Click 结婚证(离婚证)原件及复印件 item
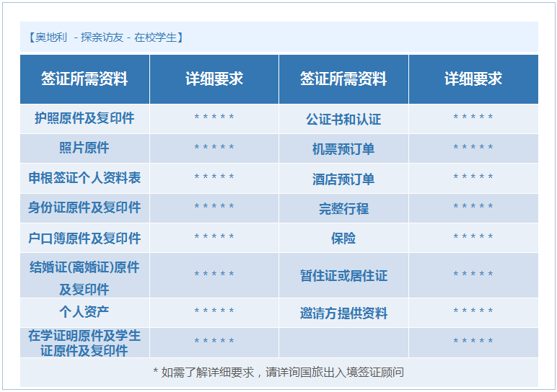Viewport: 557px width, 392px height. pos(84,278)
